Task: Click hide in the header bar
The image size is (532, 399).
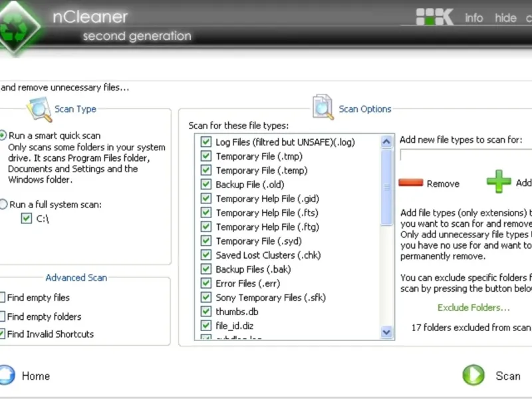Action: [x=505, y=18]
